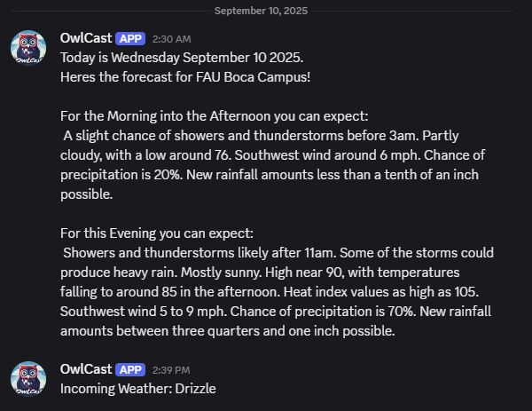The width and height of the screenshot is (532, 411).
Task: Click OwlCast avatar on the 2:30 AM message
Action: pos(28,47)
